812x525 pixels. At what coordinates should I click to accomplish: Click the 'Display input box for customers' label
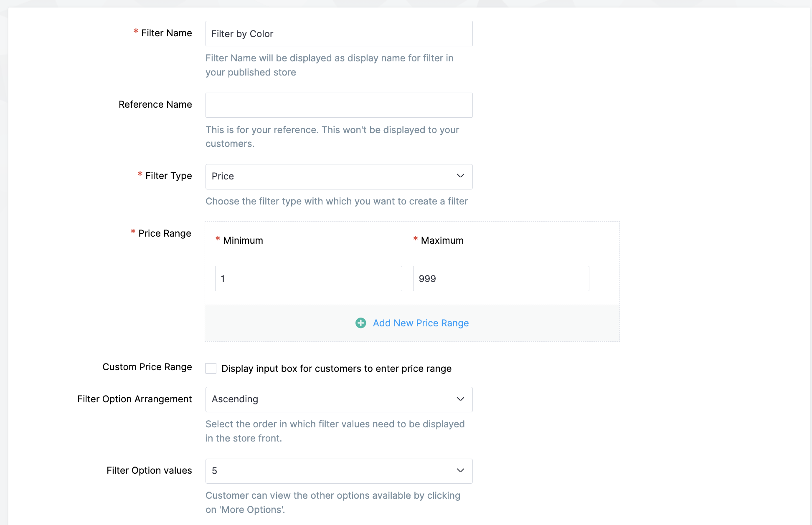click(336, 369)
